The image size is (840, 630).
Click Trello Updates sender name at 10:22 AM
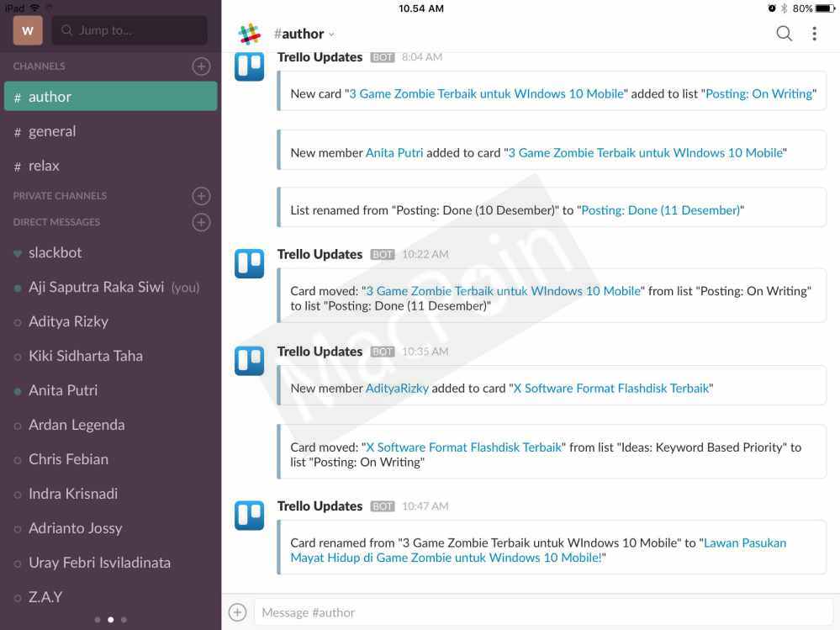pos(320,255)
